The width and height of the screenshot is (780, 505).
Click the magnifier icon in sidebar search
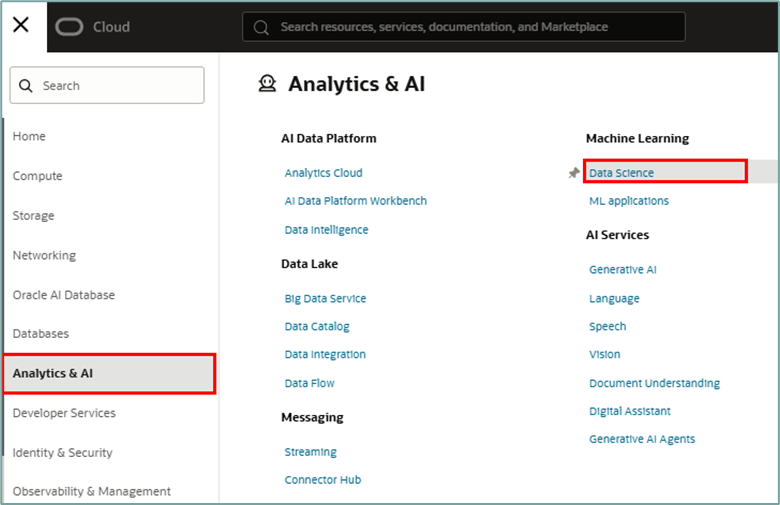click(26, 86)
